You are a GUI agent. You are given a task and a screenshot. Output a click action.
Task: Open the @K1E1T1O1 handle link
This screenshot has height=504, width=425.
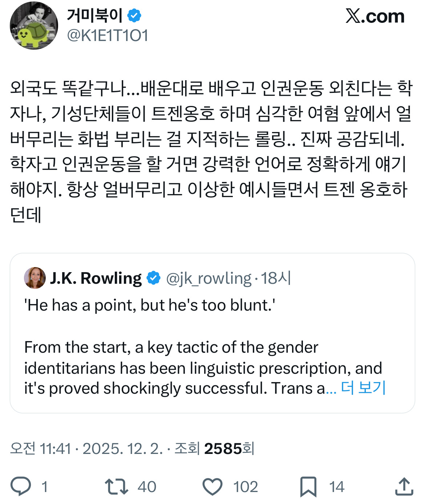108,36
